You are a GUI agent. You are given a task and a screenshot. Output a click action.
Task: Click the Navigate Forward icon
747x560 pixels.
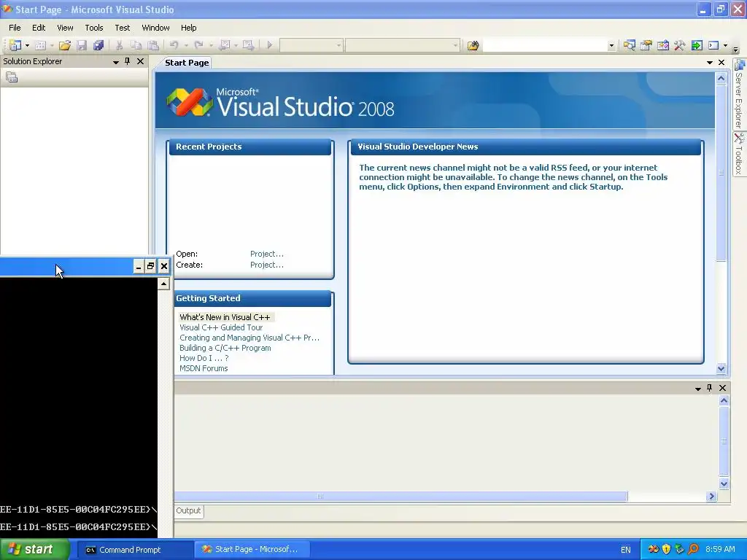pos(248,45)
